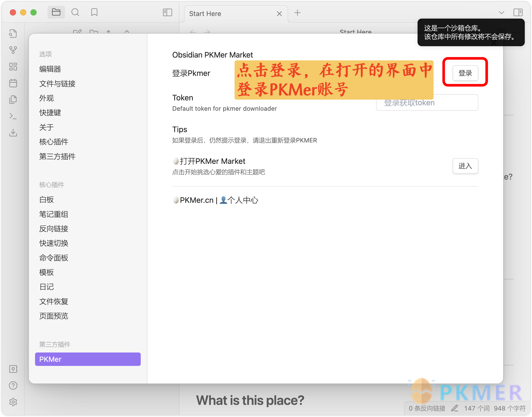This screenshot has width=532, height=417.
Task: Open command palette terminal icon
Action: coord(13,116)
